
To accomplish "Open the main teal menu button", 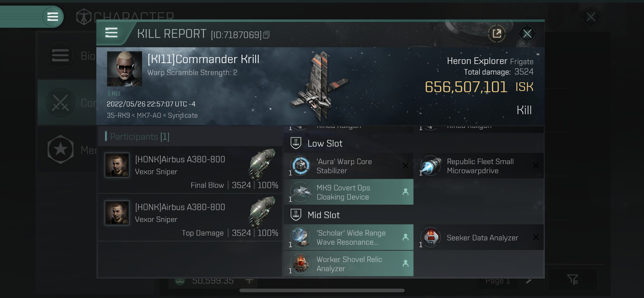I will tap(53, 17).
